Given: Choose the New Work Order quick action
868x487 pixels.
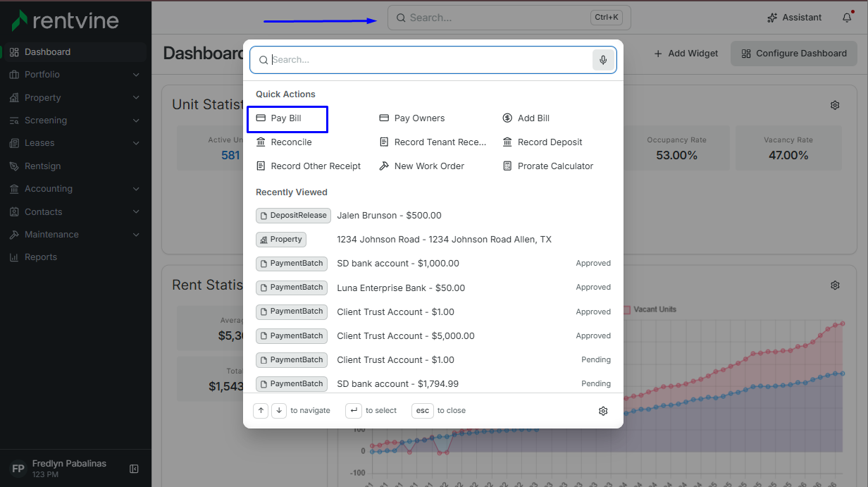Looking at the screenshot, I should (422, 166).
